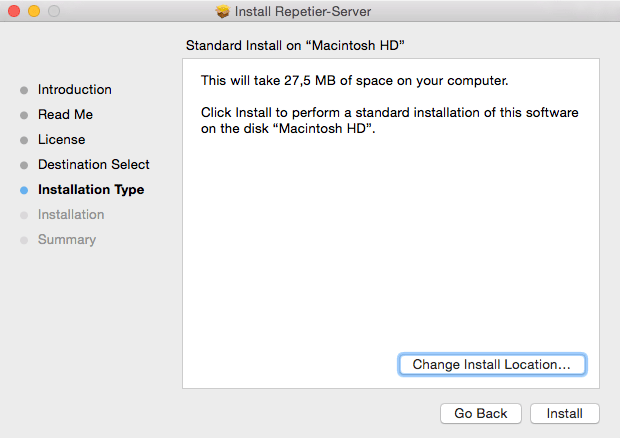Click the bullet dot next to License
Image resolution: width=620 pixels, height=438 pixels.
coord(24,140)
